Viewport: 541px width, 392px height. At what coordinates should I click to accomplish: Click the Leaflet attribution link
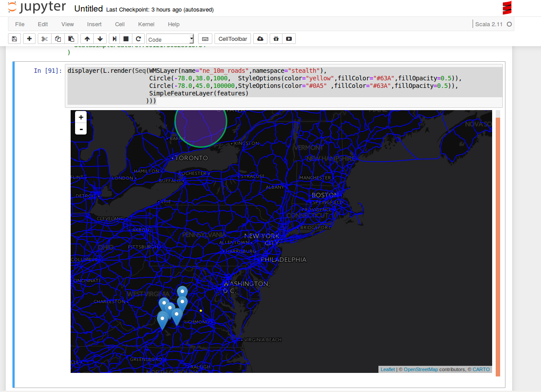coord(387,369)
